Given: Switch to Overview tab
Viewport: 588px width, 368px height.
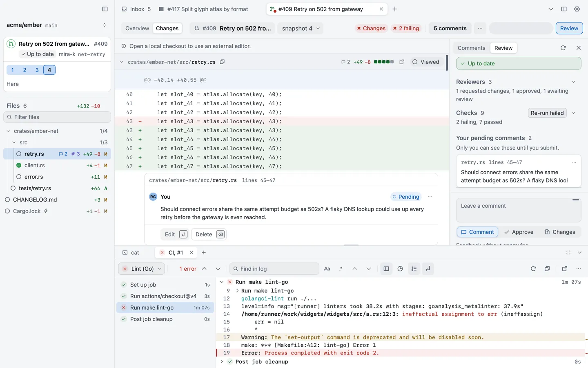Looking at the screenshot, I should click(x=137, y=28).
